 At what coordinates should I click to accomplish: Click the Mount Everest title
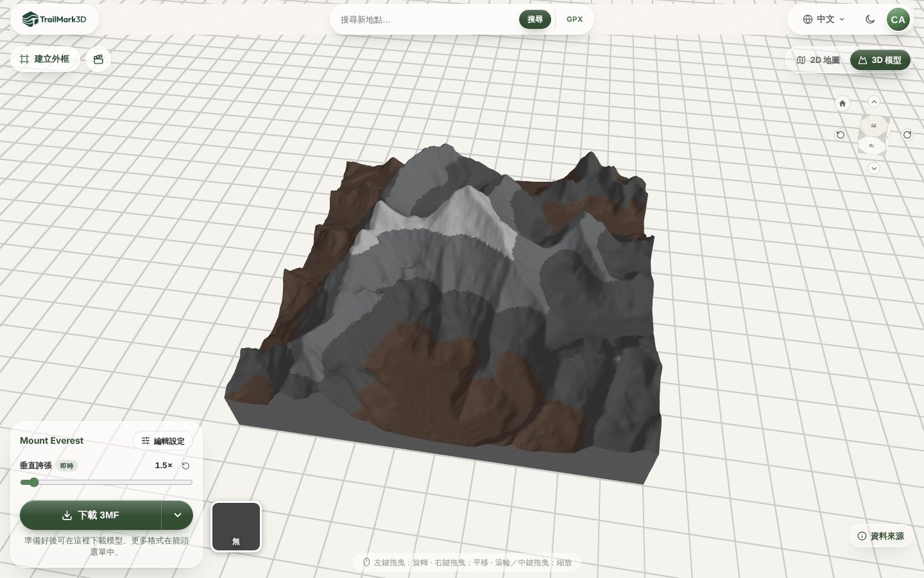pos(51,441)
